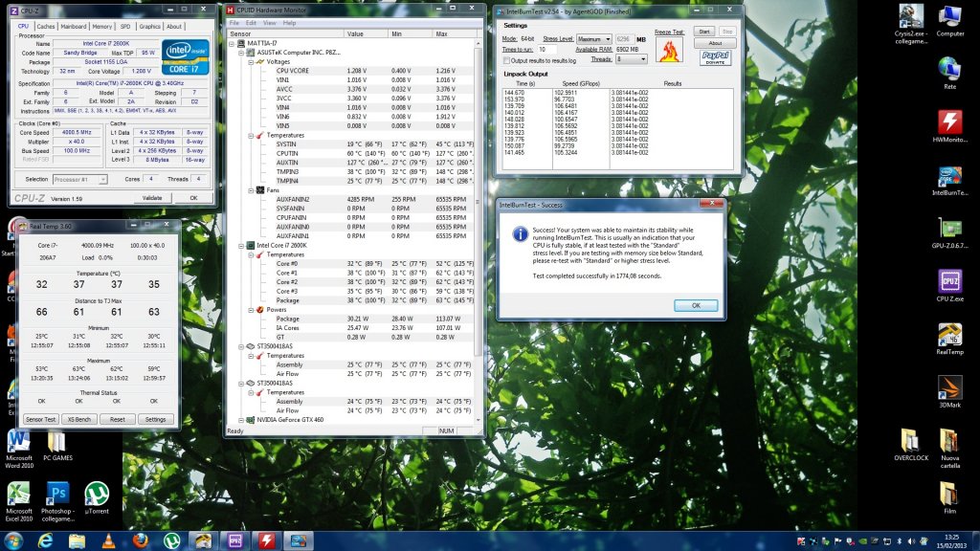Click the volume speaker icon in system tray
This screenshot has width=980, height=551.
[911, 541]
